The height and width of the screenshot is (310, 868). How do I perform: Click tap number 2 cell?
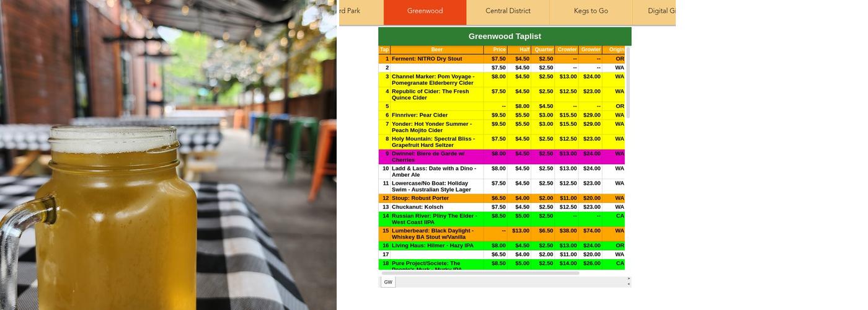click(x=384, y=68)
